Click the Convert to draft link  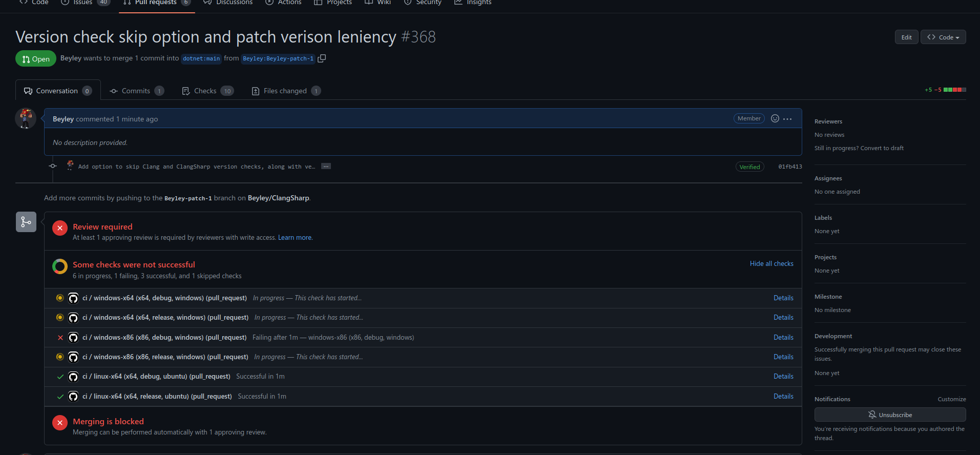(x=882, y=148)
